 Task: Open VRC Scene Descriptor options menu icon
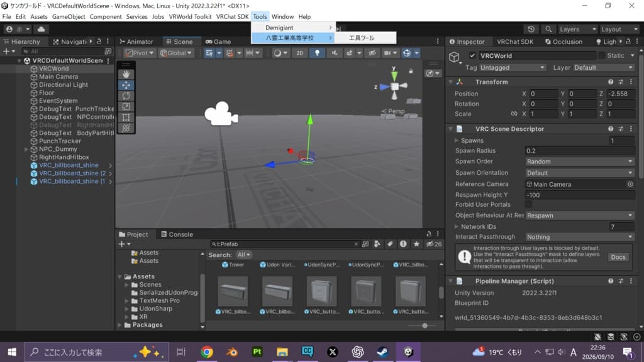(631, 129)
